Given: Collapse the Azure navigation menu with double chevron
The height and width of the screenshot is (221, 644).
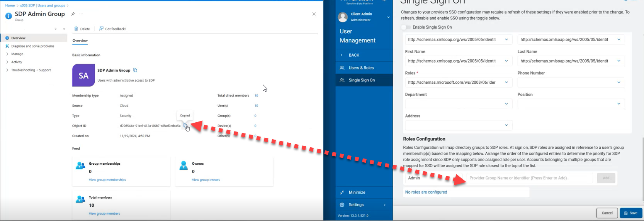Looking at the screenshot, I should point(64,29).
